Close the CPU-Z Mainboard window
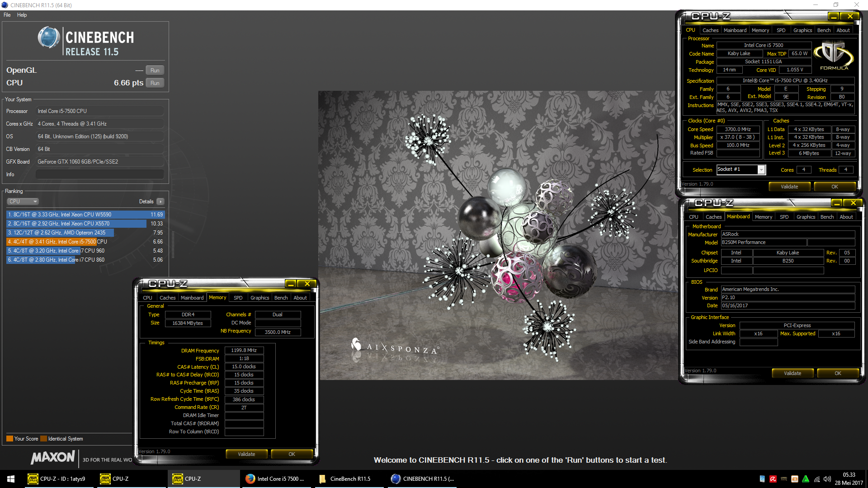The height and width of the screenshot is (488, 868). 854,203
